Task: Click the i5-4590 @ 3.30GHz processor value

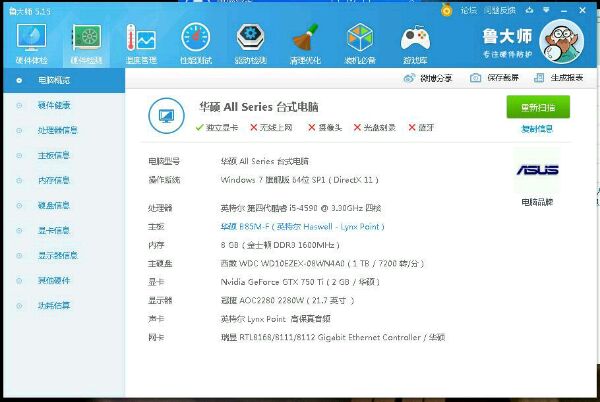Action: 301,208
